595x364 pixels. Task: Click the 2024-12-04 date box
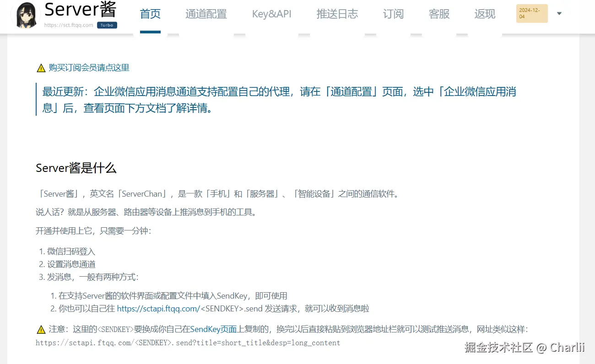tap(531, 13)
